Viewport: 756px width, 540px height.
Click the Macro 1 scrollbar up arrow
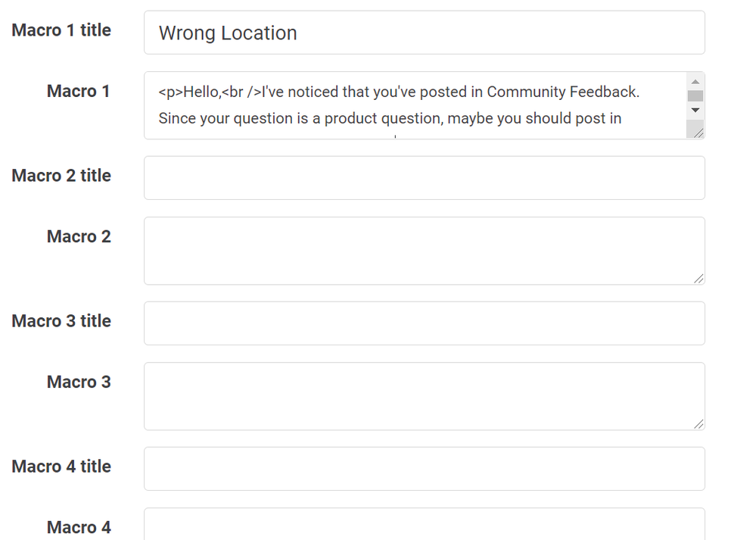tap(695, 82)
